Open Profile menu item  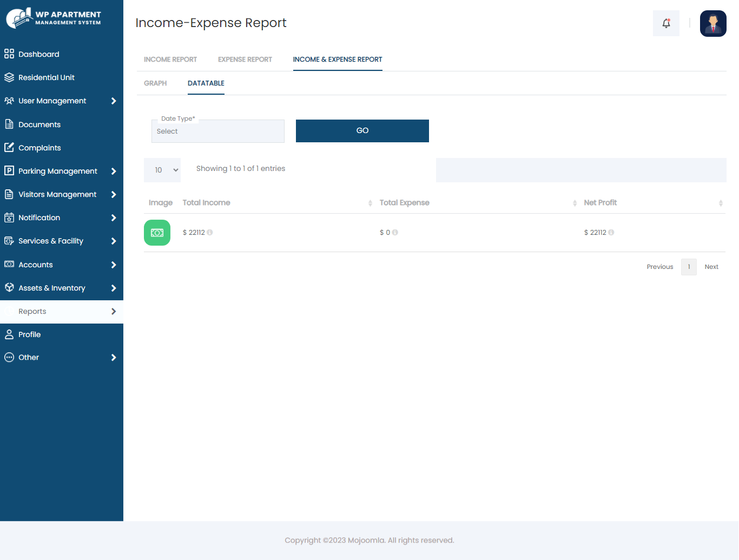pyautogui.click(x=62, y=334)
